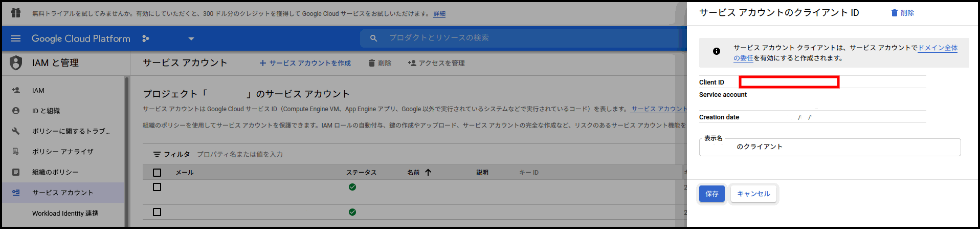Check the second service account row checkbox
Image resolution: width=980 pixels, height=229 pixels.
tap(157, 212)
